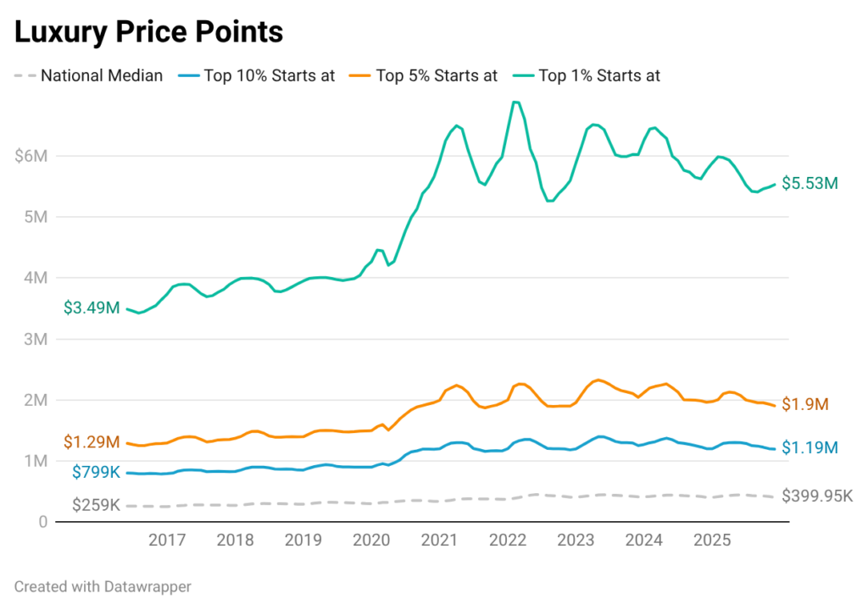Click the $6M y-axis label
The image size is (868, 610).
click(x=31, y=156)
